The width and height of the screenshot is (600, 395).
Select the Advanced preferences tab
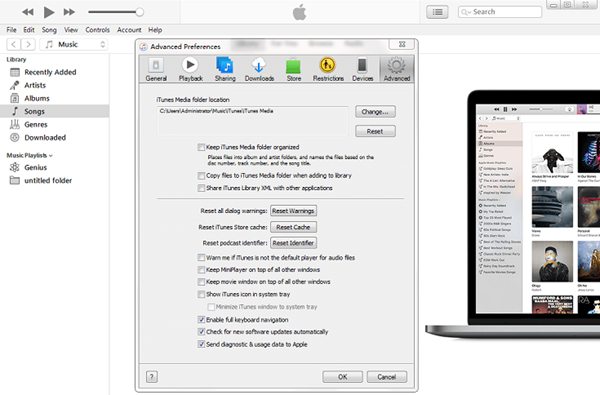pyautogui.click(x=396, y=69)
